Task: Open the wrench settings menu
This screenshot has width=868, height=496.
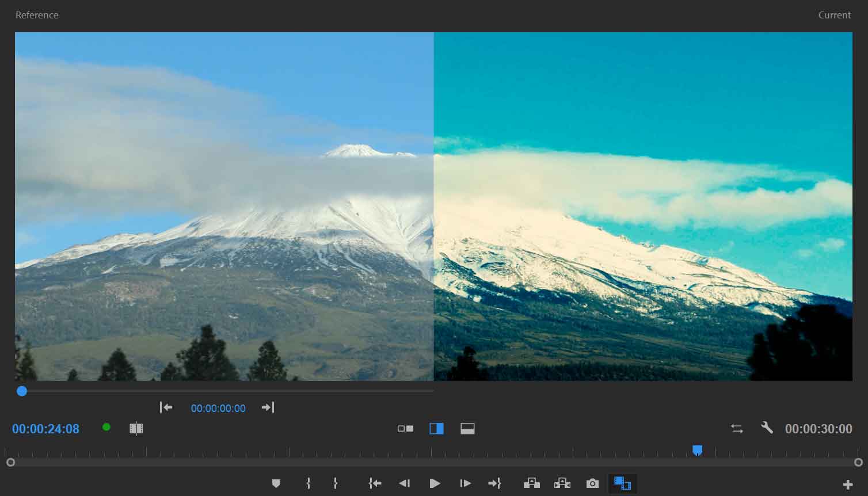Action: (767, 428)
